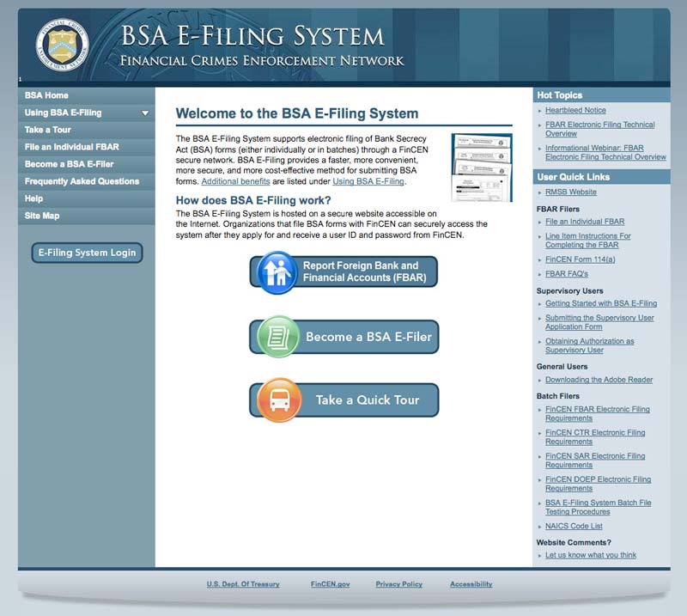Click the E-Filing System Login button
The image size is (687, 616).
(x=88, y=253)
